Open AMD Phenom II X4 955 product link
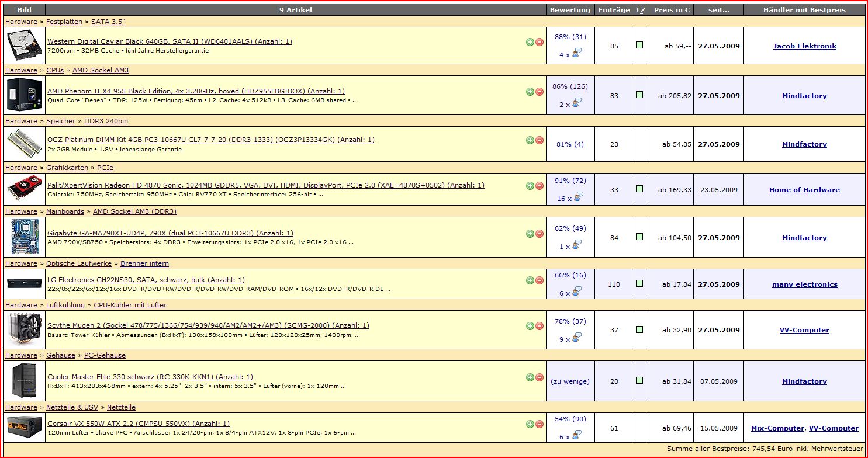The image size is (868, 458). [196, 91]
